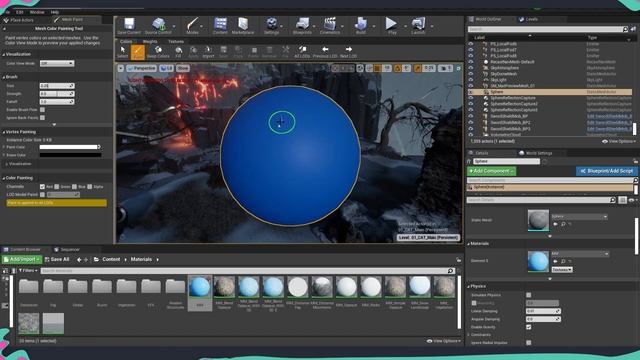Image resolution: width=640 pixels, height=360 pixels.
Task: Open the Add/Import dropdown in Content Browser
Action: pos(22,260)
